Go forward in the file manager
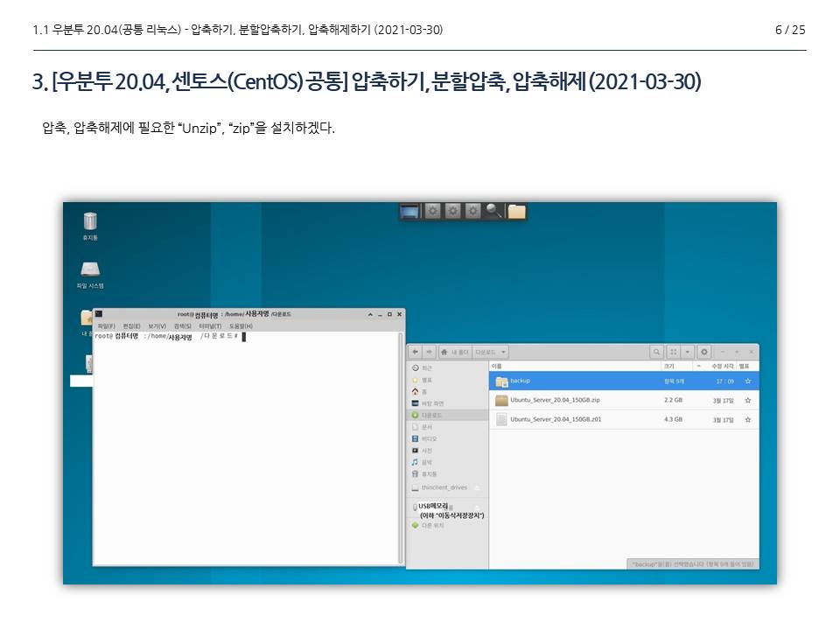 429,352
